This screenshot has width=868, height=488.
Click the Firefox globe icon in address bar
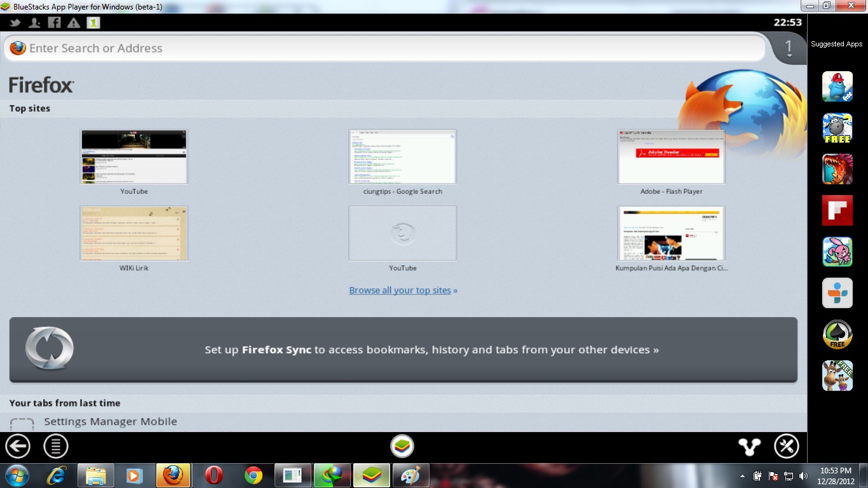pyautogui.click(x=18, y=48)
